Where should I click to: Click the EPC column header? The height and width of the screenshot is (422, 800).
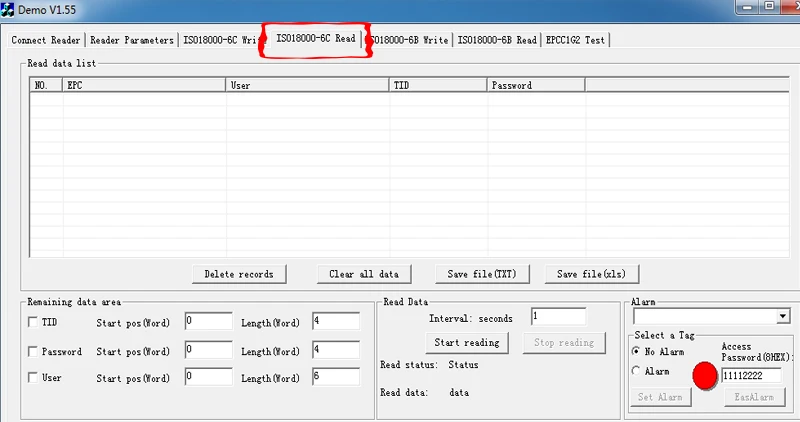coord(144,85)
